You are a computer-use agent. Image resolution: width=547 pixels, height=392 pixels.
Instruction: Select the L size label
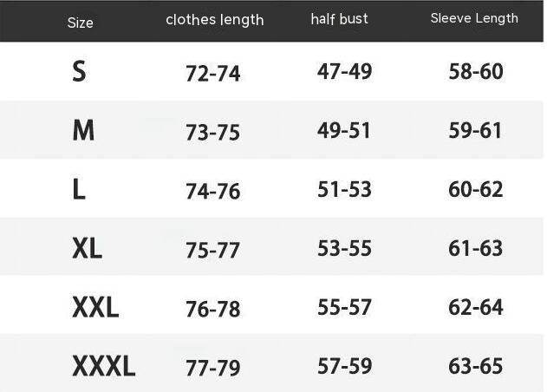tap(79, 190)
